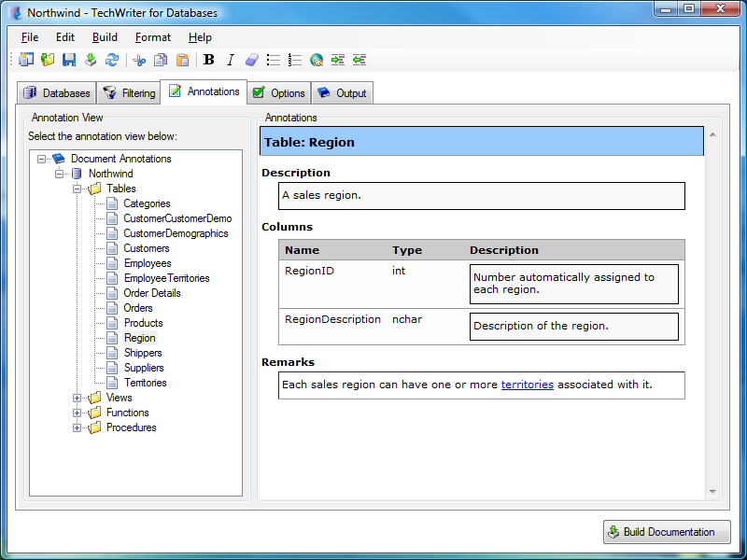Toggle Italic formatting in the toolbar
This screenshot has width=747, height=560.
click(230, 60)
